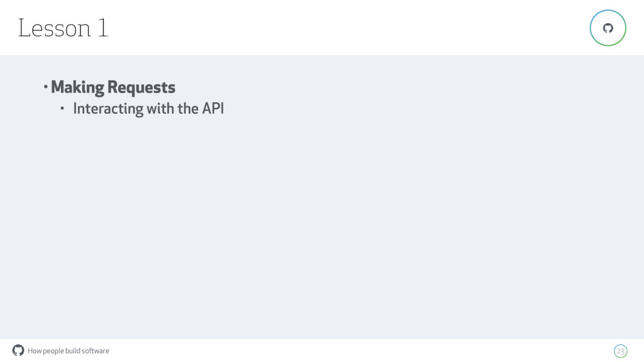Click the word Requests in the bold heading
The width and height of the screenshot is (644, 362).
[142, 88]
